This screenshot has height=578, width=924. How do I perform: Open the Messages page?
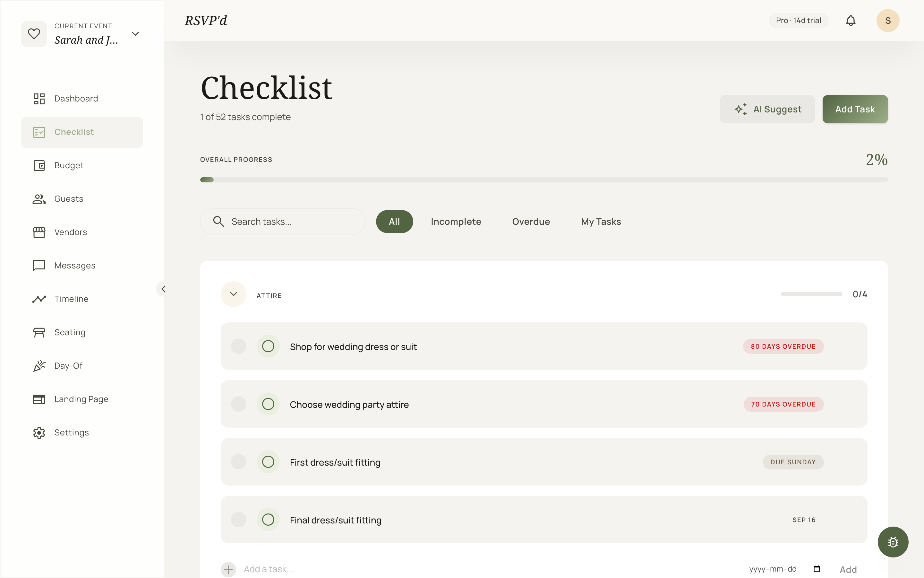82,266
